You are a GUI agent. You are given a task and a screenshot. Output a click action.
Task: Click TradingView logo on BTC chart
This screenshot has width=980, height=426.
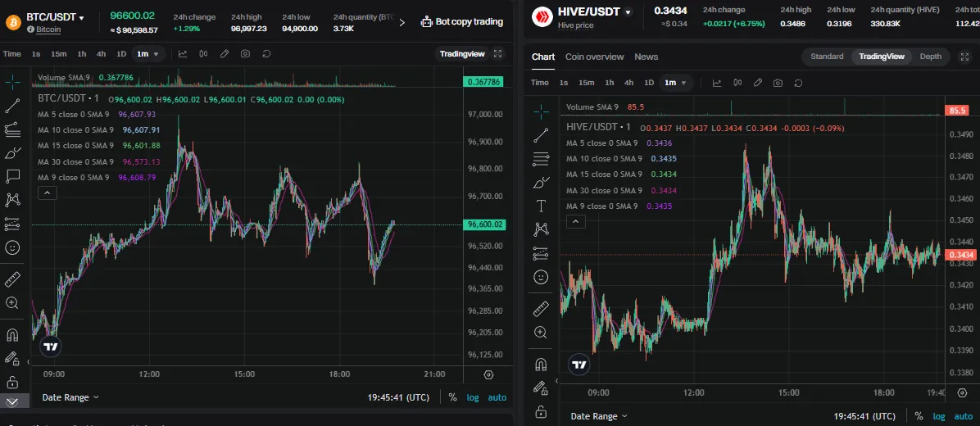click(x=51, y=347)
